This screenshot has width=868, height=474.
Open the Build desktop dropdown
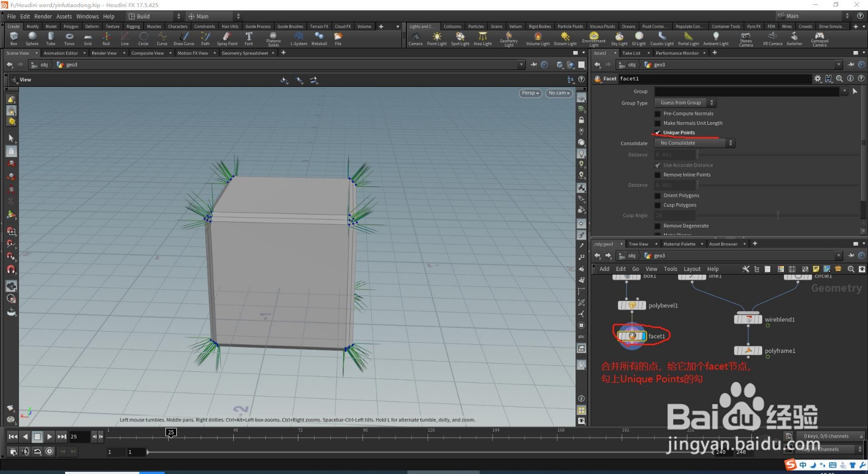(155, 16)
